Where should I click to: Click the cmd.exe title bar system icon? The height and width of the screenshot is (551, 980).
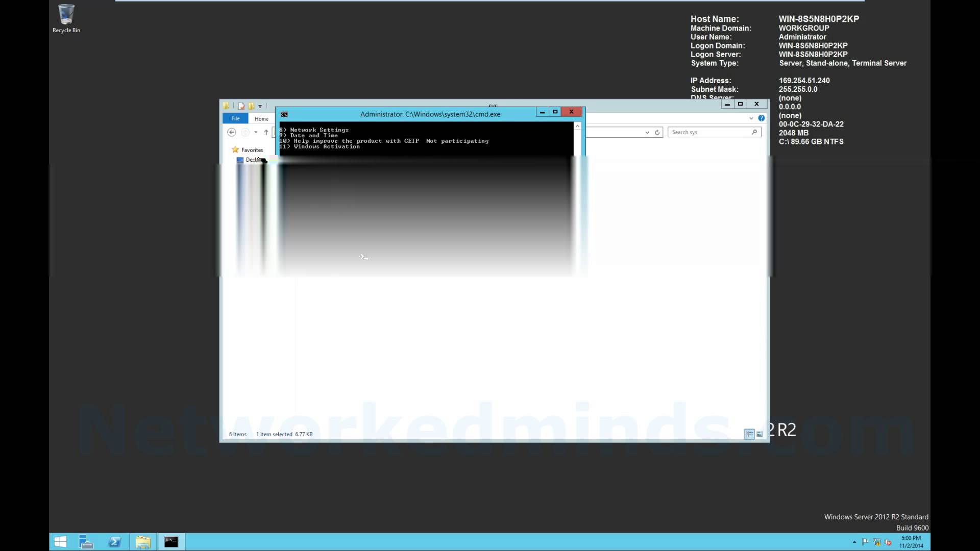pos(284,114)
